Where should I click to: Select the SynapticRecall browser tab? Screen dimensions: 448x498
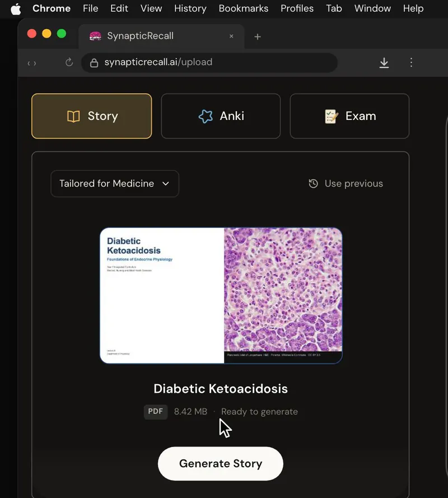[161, 36]
